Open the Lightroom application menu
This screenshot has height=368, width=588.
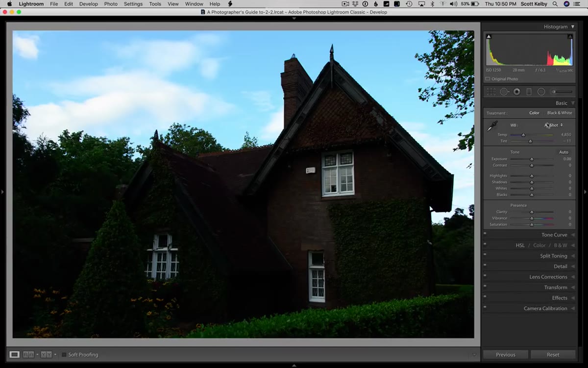(31, 4)
